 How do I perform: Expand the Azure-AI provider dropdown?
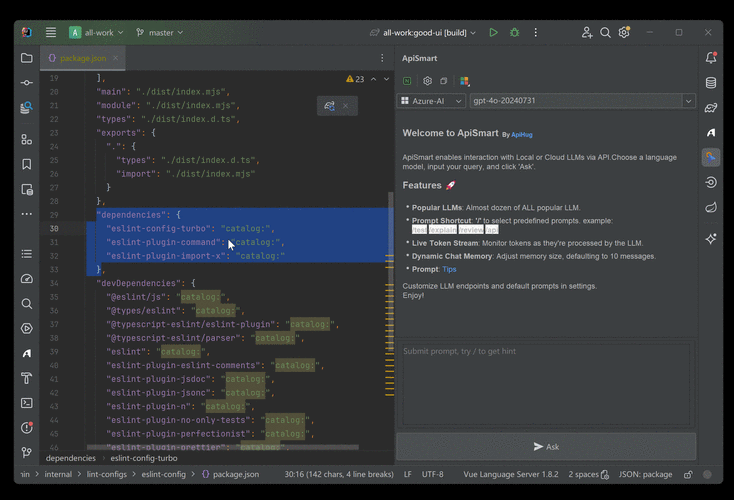[x=431, y=101]
